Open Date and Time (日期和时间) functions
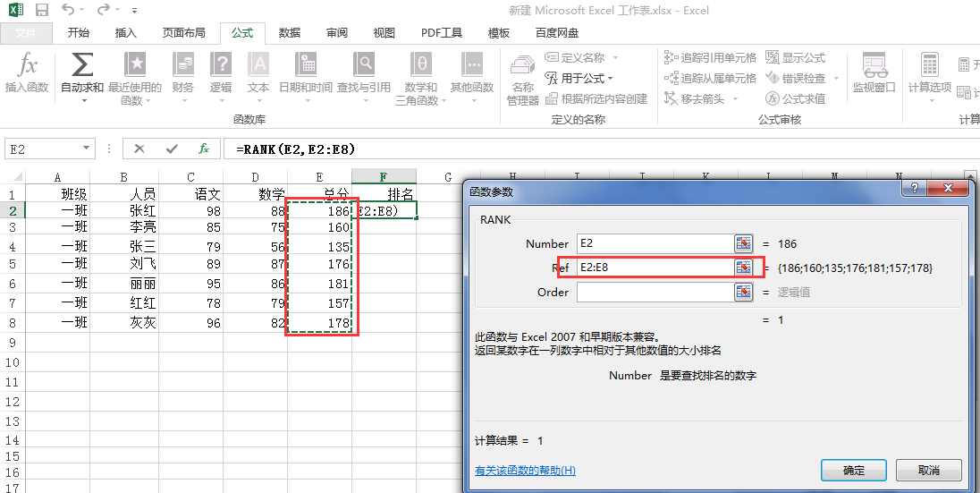Viewport: 980px width, 493px height. 306,73
